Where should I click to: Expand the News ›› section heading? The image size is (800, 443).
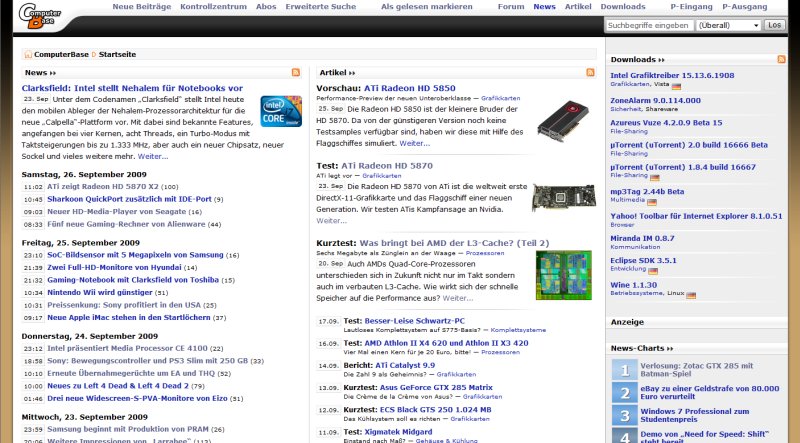point(40,72)
